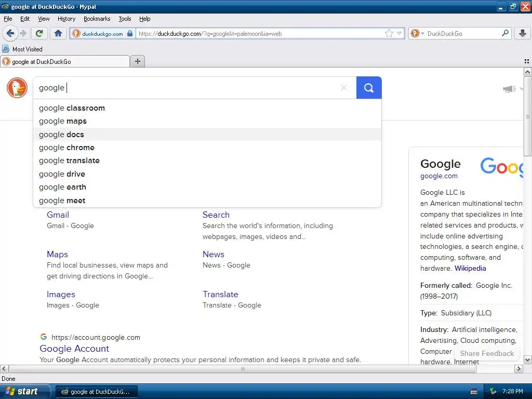Choose the 'google chrome' suggestion
The width and height of the screenshot is (532, 399).
coord(207,148)
